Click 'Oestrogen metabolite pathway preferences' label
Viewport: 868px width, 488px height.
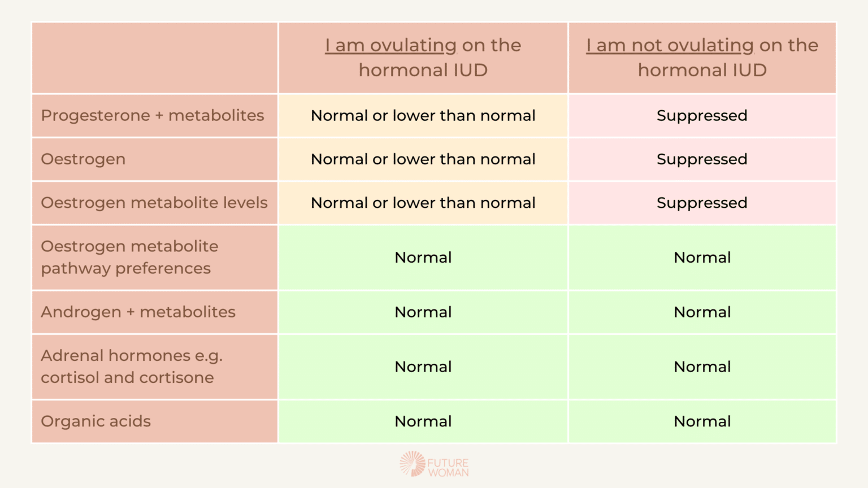coord(129,258)
